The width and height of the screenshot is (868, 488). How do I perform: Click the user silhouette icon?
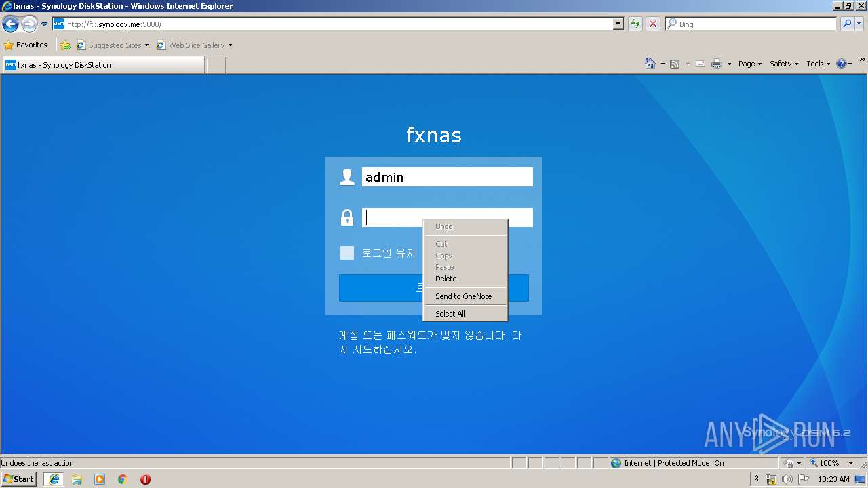pos(347,177)
